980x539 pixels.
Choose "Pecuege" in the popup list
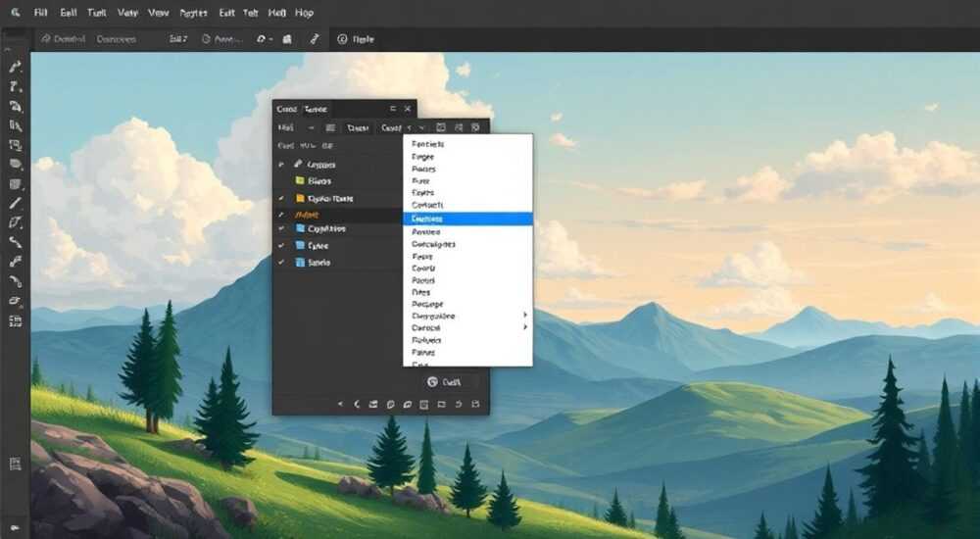[468, 304]
